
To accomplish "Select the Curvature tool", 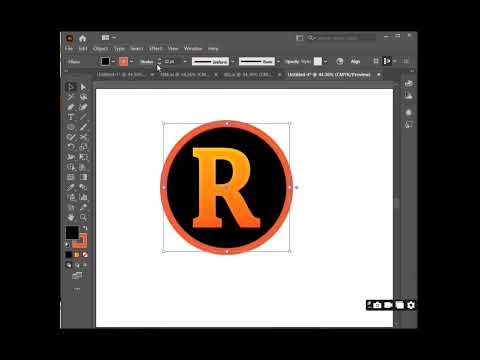I will 83,107.
